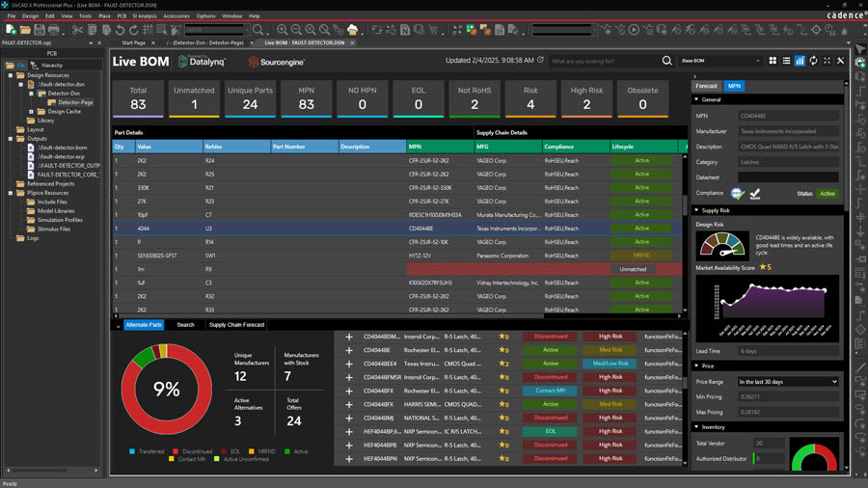
Task: Filter BOM by Obsolete card
Action: coord(642,98)
